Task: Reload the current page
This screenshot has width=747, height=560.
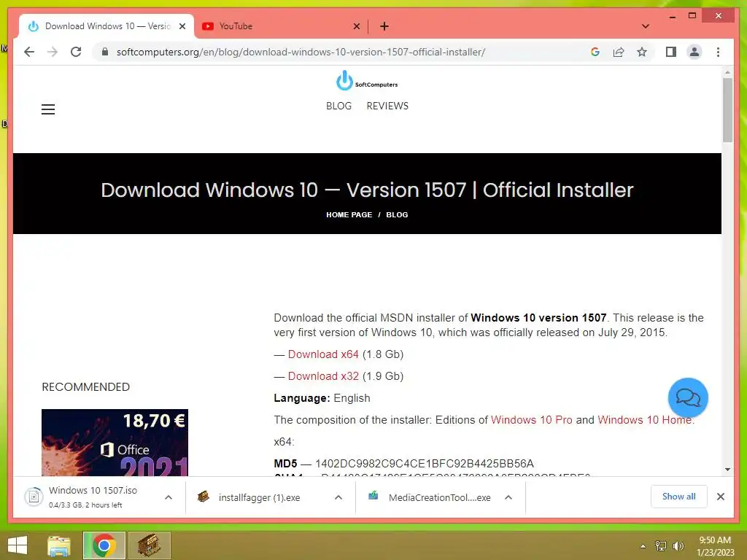Action: pyautogui.click(x=76, y=52)
